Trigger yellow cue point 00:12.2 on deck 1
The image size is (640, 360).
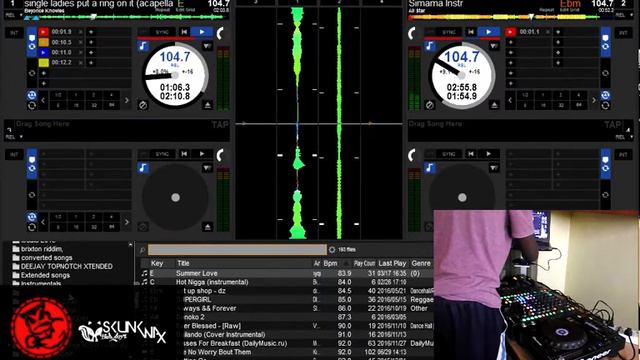[x=44, y=62]
